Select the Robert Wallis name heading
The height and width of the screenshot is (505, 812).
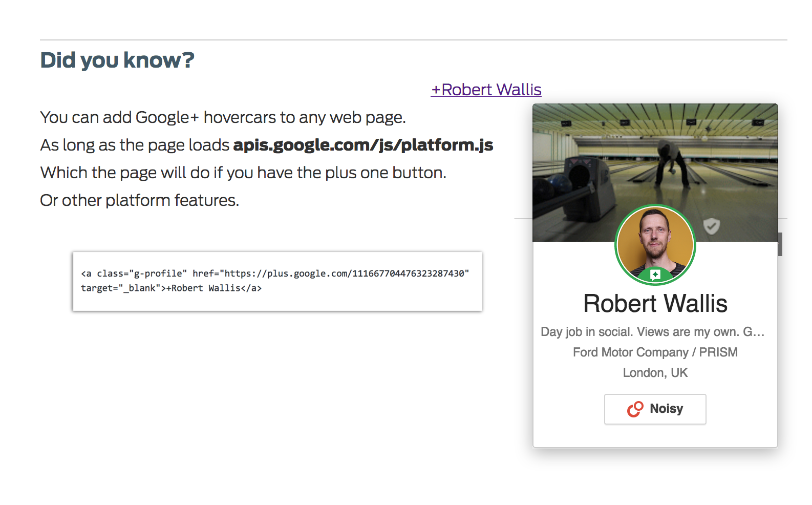tap(655, 303)
